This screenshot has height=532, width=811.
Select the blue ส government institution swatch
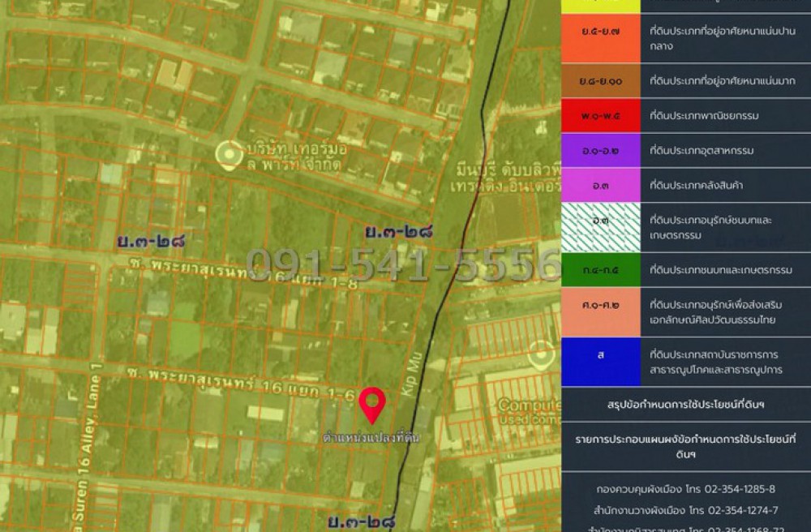click(600, 362)
